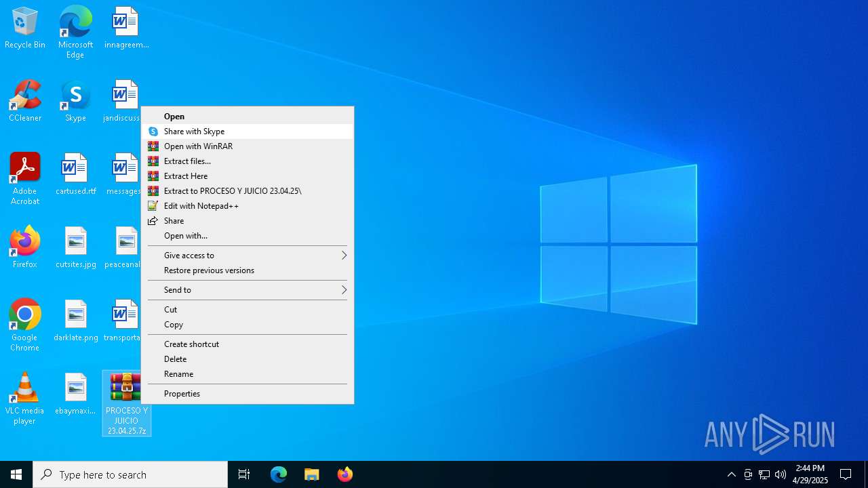Expand the Send to submenu
The image size is (868, 488).
coord(248,290)
